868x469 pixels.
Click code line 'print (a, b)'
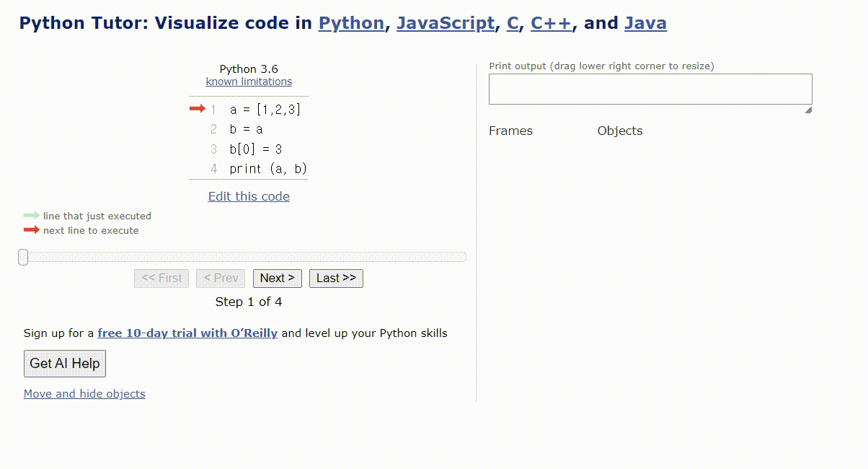[269, 169]
